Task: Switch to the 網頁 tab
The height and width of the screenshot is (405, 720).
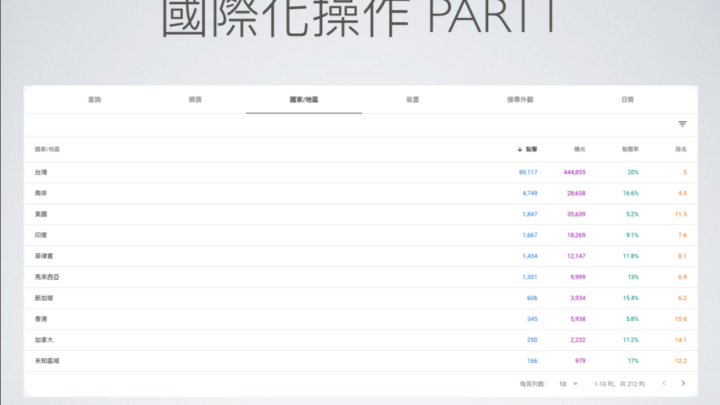Action: pyautogui.click(x=195, y=100)
